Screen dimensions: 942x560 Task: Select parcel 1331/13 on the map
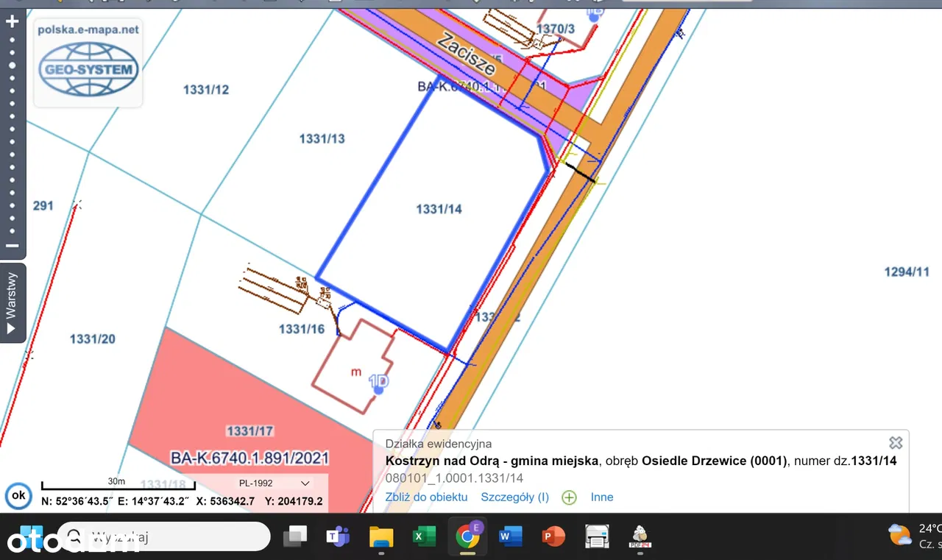pos(322,138)
